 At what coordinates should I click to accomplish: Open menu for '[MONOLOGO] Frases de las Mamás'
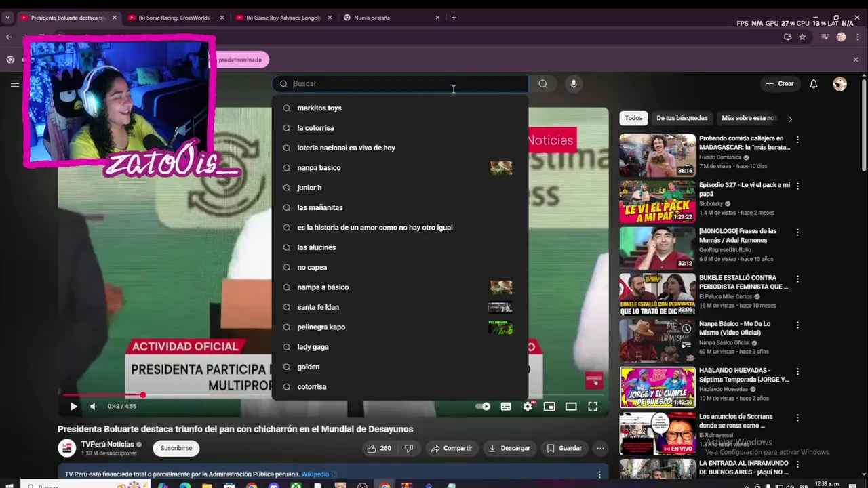[x=797, y=232]
